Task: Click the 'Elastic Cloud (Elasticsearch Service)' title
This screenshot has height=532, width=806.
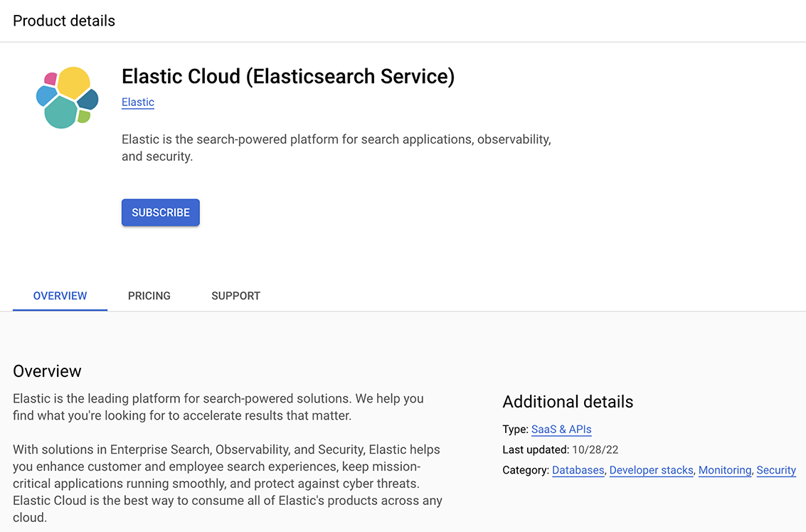Action: pos(288,77)
